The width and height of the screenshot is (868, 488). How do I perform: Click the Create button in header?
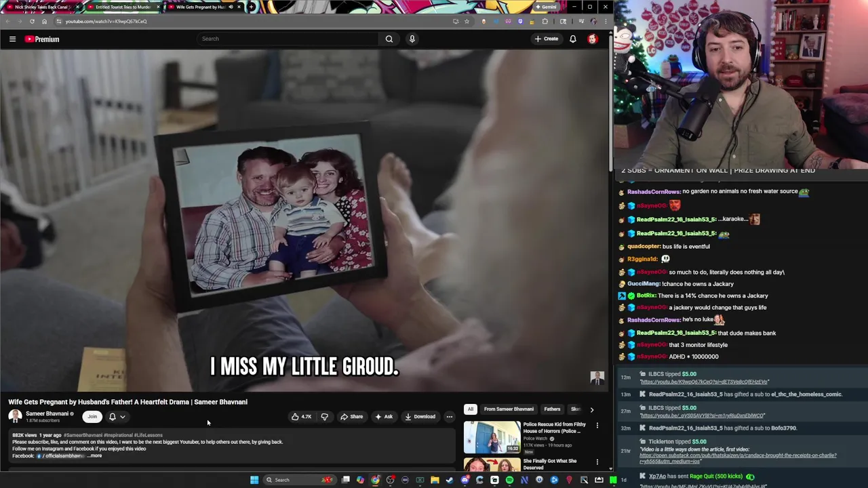coord(547,39)
